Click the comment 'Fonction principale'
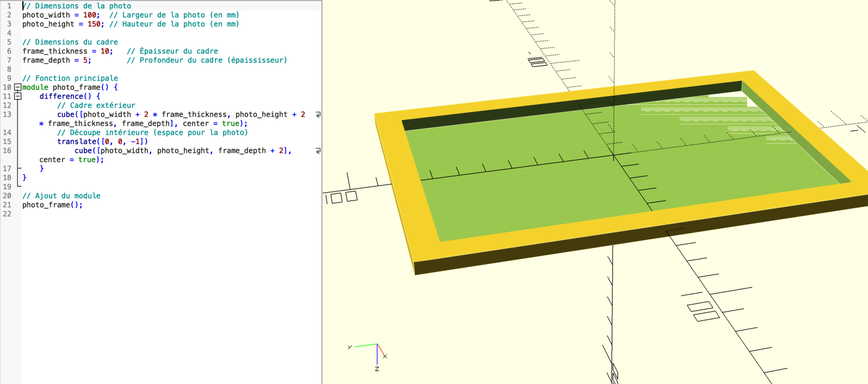Image resolution: width=868 pixels, height=384 pixels. (x=70, y=78)
